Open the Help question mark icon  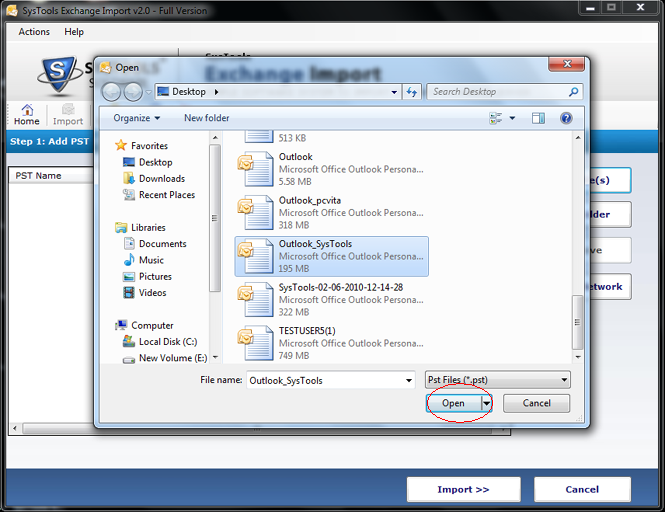(x=566, y=118)
